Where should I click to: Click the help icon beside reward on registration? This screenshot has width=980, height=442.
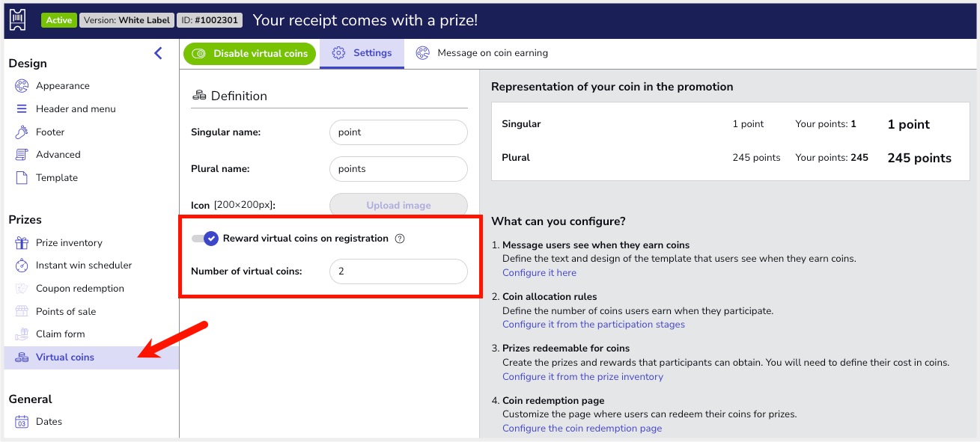[400, 239]
